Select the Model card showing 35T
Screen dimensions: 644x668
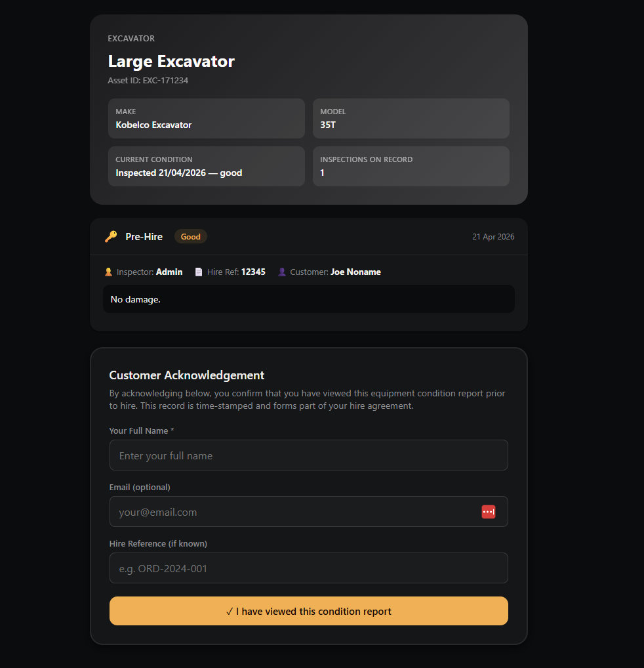point(411,119)
